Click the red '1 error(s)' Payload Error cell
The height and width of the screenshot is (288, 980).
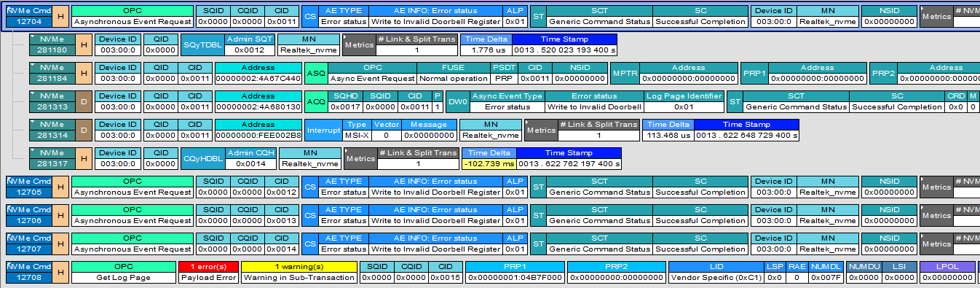coord(208,272)
